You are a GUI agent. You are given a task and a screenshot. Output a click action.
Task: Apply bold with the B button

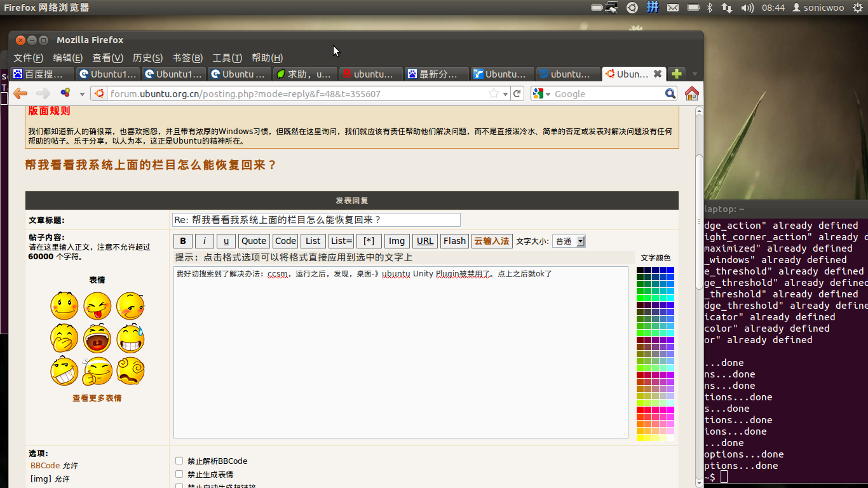click(182, 241)
